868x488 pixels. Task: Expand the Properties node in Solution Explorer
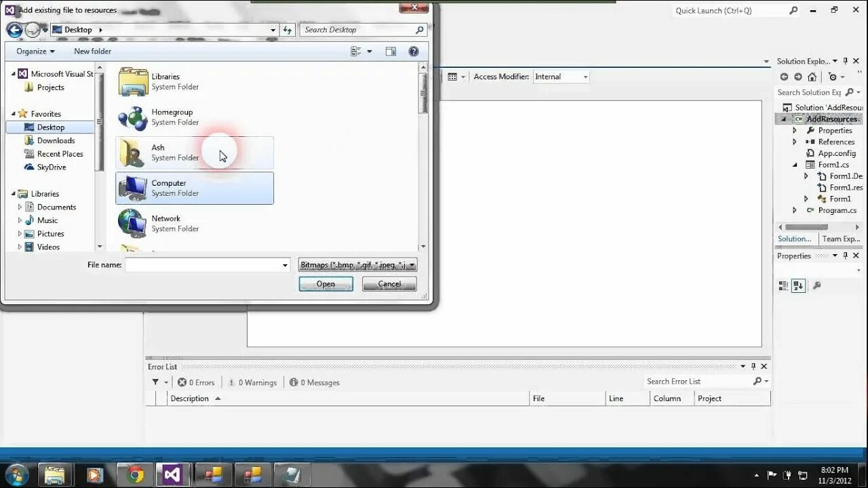pos(795,131)
